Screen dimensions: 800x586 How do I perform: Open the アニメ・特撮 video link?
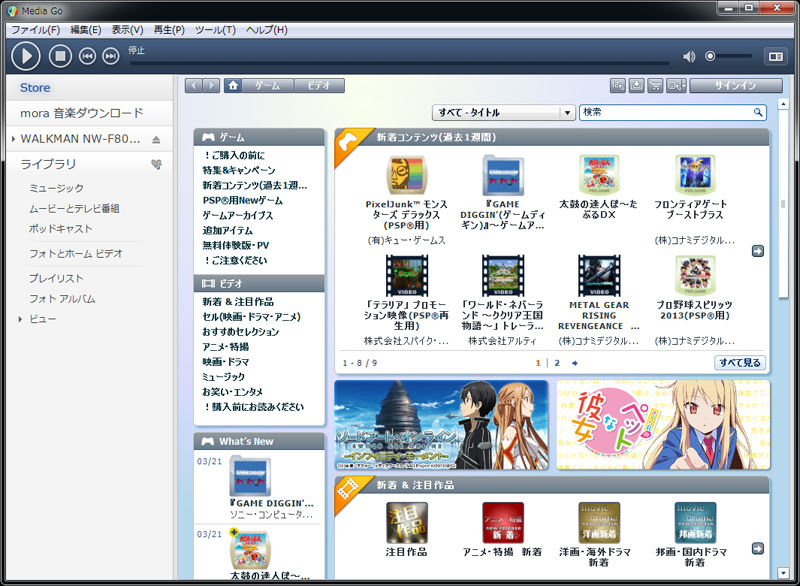[226, 347]
